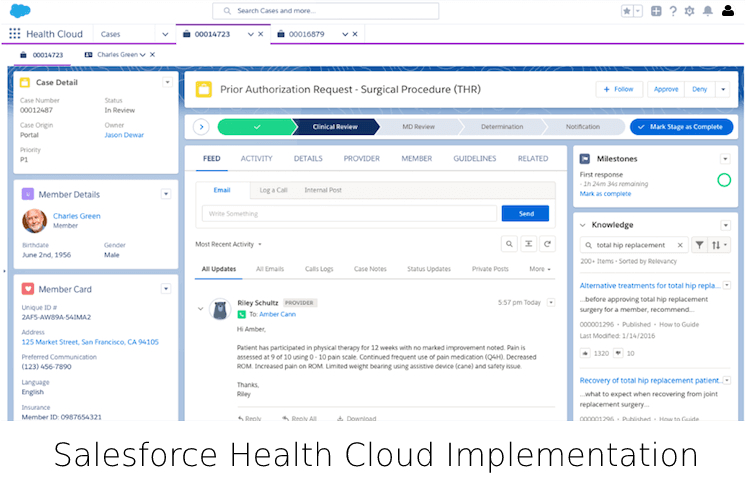Switch to the 00016879 workspace tab
The width and height of the screenshot is (746, 480).
click(x=306, y=34)
